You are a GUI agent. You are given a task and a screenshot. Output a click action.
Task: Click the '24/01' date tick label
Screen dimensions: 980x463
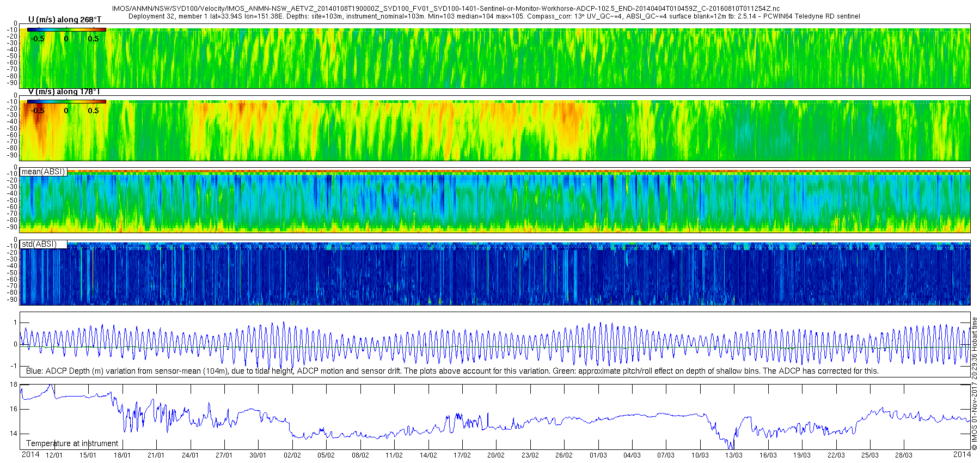[190, 455]
